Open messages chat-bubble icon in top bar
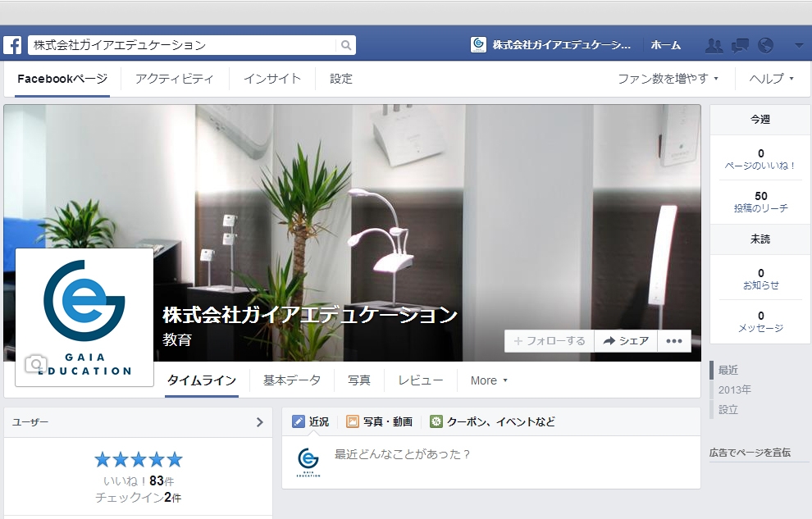This screenshot has width=812, height=519. (x=740, y=46)
